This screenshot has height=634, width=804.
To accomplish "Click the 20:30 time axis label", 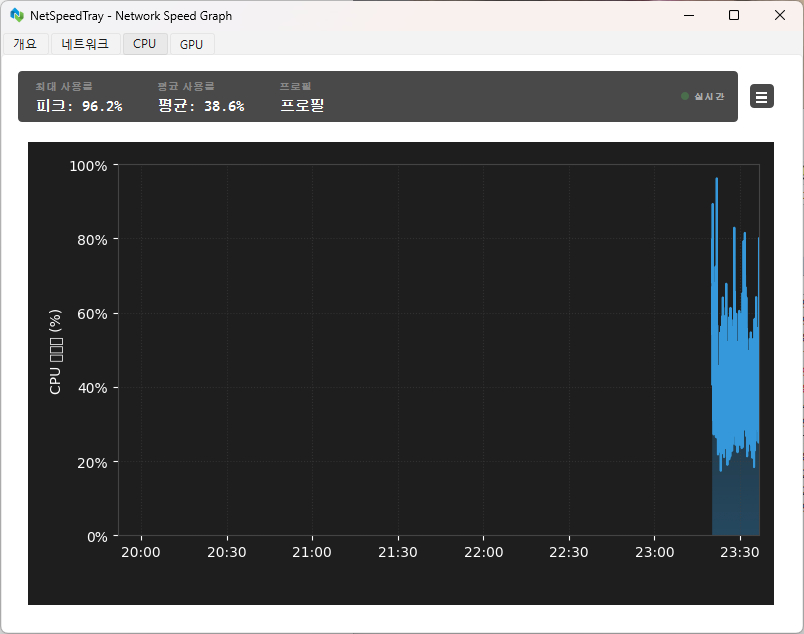I will [227, 552].
